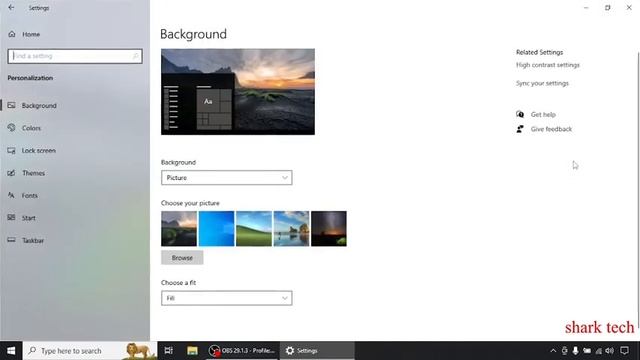Click the taskbar Type here to search box
640x360 pixels.
(x=90, y=351)
